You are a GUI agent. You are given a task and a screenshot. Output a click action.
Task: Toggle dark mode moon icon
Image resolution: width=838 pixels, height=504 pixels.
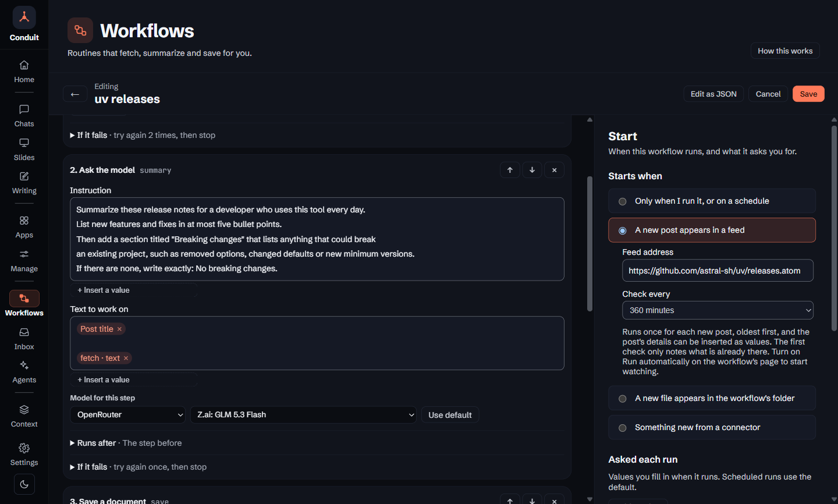point(24,484)
